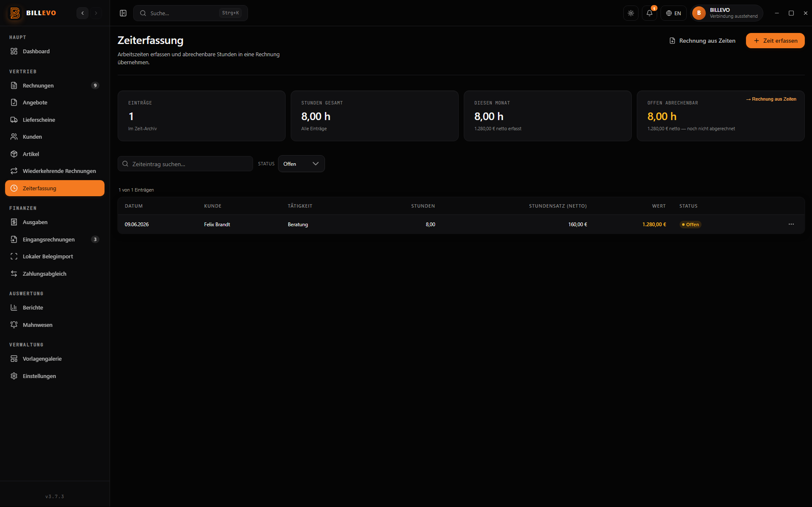Click the Zeiterfassung clock icon
This screenshot has height=507, width=812.
14,188
